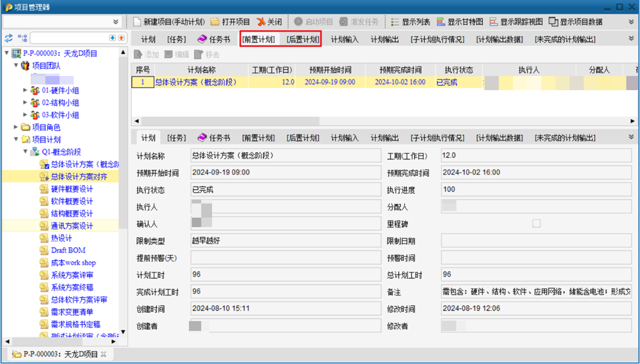This screenshot has width=640, height=364.
Task: Click the 新建项目(手动计划) toolbar button
Action: 169,22
